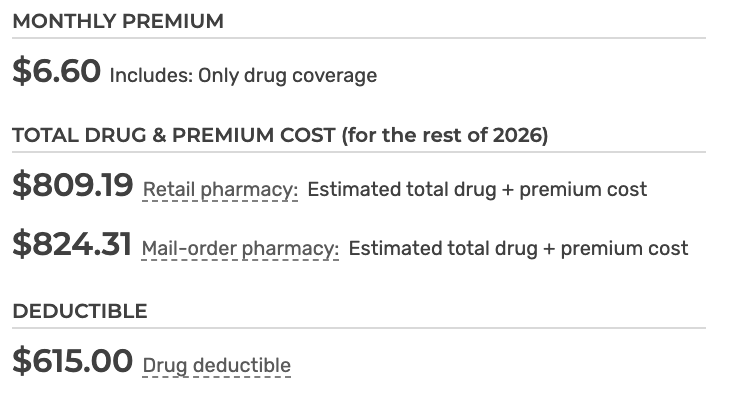Click '(for the rest of 2026)' text

tap(445, 135)
